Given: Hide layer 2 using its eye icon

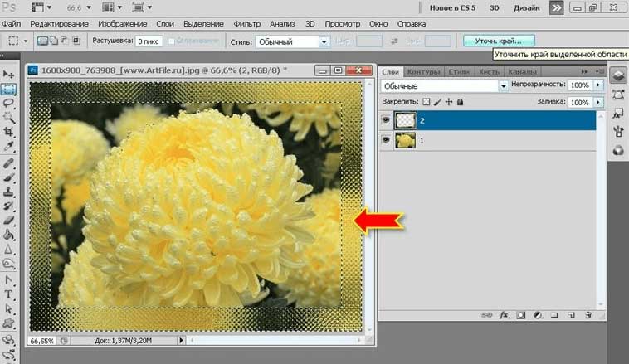Looking at the screenshot, I should [x=388, y=120].
